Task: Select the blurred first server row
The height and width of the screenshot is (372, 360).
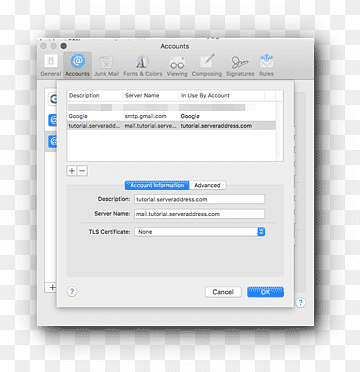Action: [x=171, y=107]
